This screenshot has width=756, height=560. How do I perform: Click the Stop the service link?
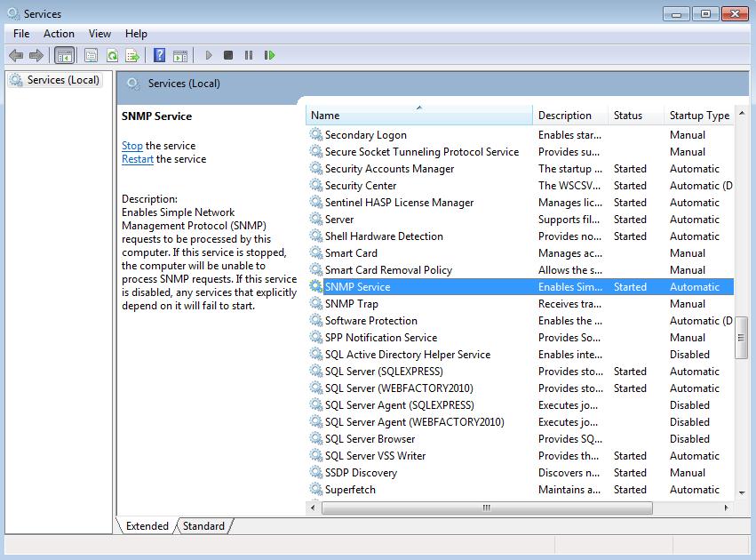pyautogui.click(x=131, y=146)
